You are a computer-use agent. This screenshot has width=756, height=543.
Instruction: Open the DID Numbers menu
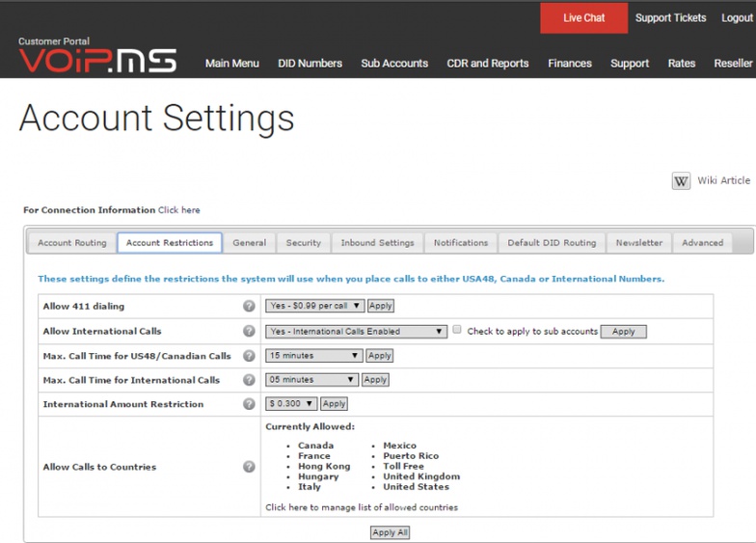point(310,64)
